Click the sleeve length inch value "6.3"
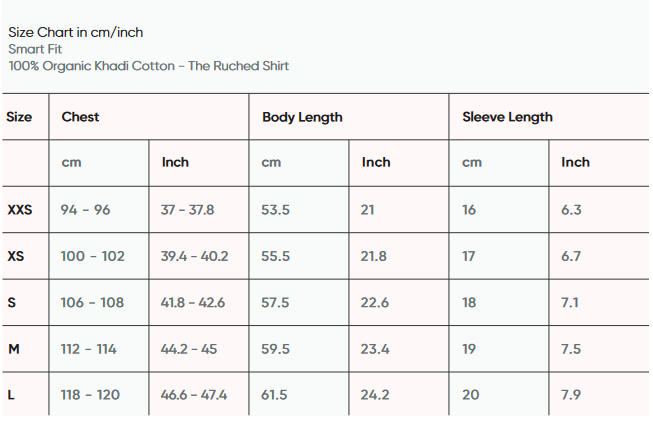 pyautogui.click(x=571, y=210)
